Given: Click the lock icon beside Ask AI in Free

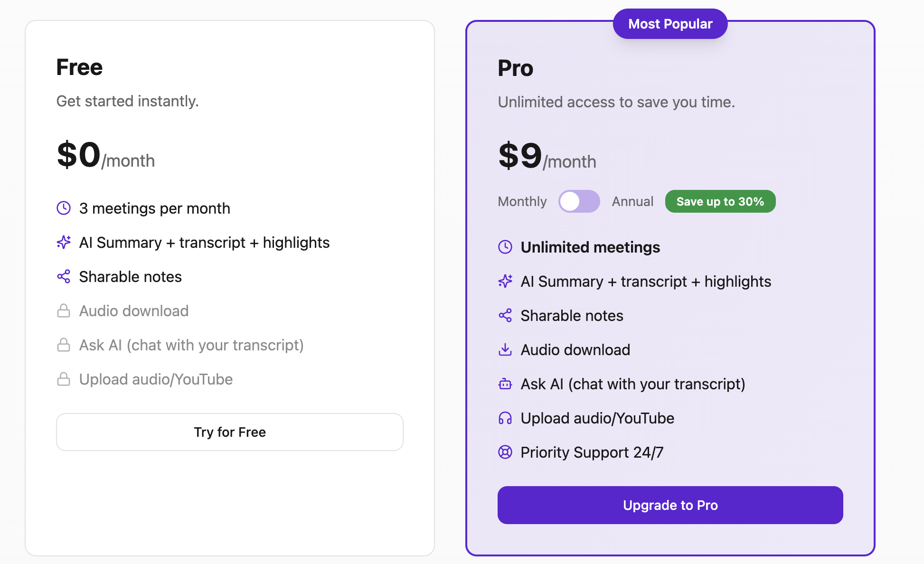Looking at the screenshot, I should coord(64,345).
